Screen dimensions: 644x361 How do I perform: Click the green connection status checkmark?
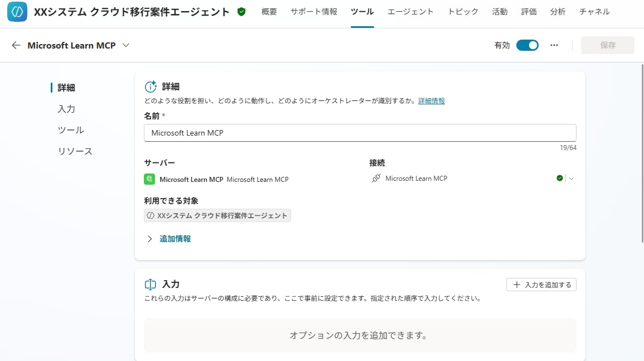[x=559, y=178]
